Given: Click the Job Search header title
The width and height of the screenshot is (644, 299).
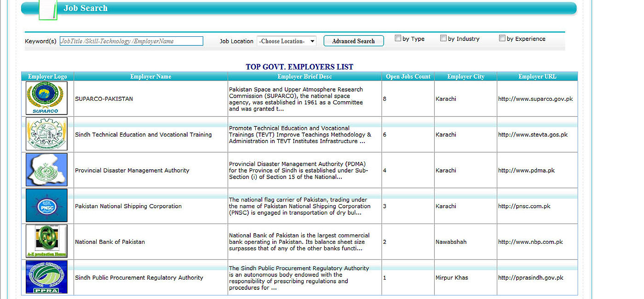Looking at the screenshot, I should point(86,8).
